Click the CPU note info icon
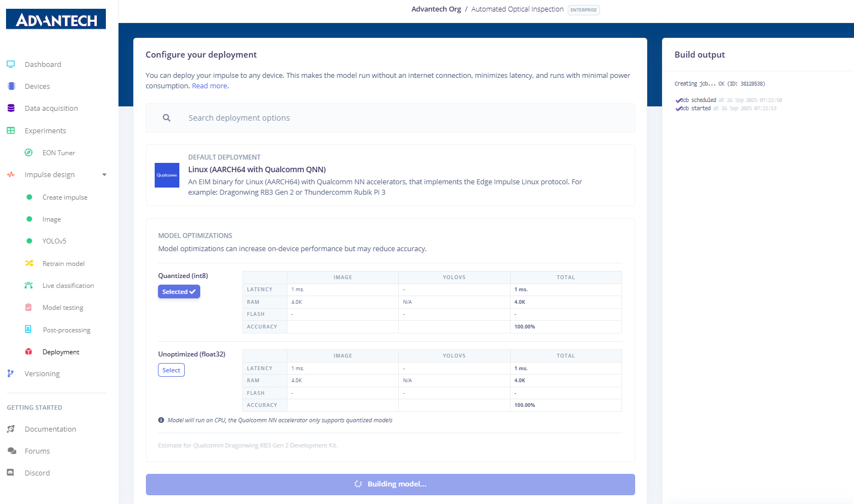The height and width of the screenshot is (504, 854). [161, 420]
